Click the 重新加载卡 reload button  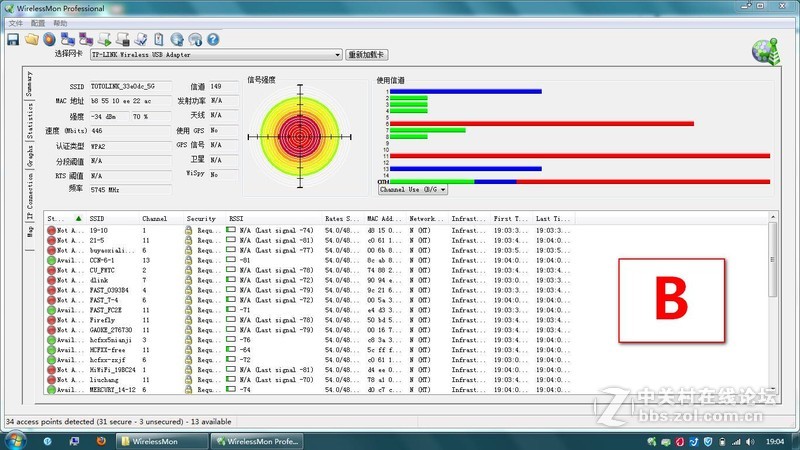pos(367,55)
